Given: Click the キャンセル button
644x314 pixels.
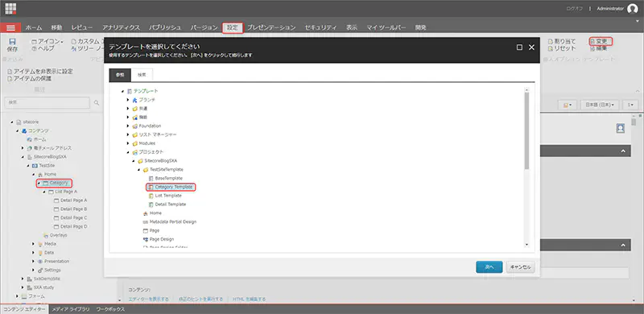Looking at the screenshot, I should coord(520,266).
